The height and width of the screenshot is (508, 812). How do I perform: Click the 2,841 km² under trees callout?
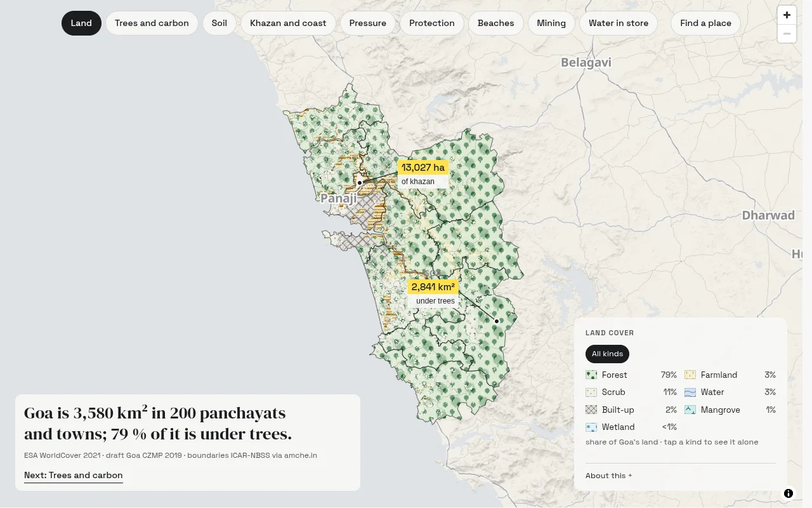click(434, 293)
